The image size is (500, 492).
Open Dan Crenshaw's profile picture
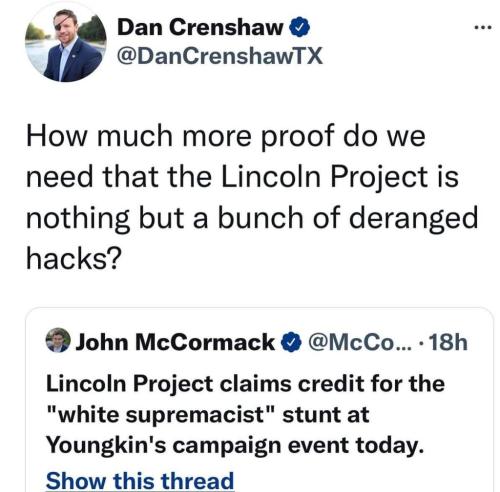point(66,42)
